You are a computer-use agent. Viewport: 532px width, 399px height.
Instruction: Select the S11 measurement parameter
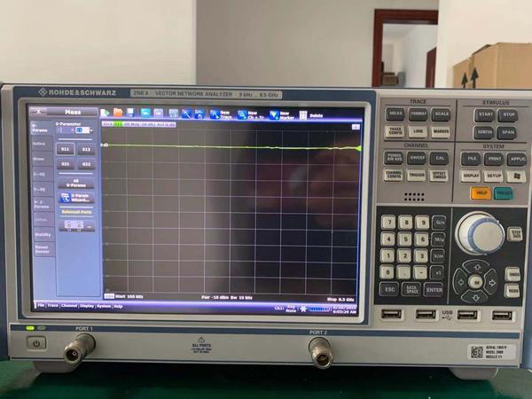click(66, 150)
